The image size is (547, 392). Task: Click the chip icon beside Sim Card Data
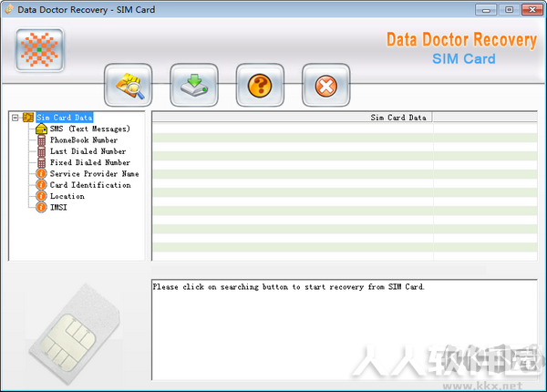tap(28, 118)
